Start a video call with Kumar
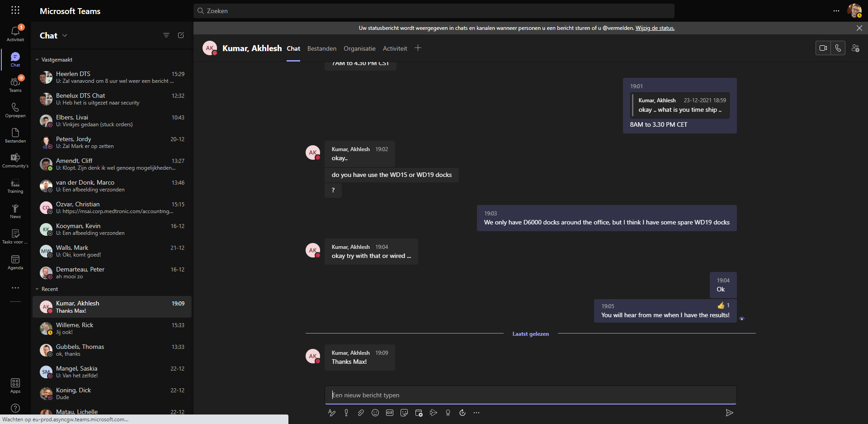This screenshot has height=424, width=868. pos(823,48)
